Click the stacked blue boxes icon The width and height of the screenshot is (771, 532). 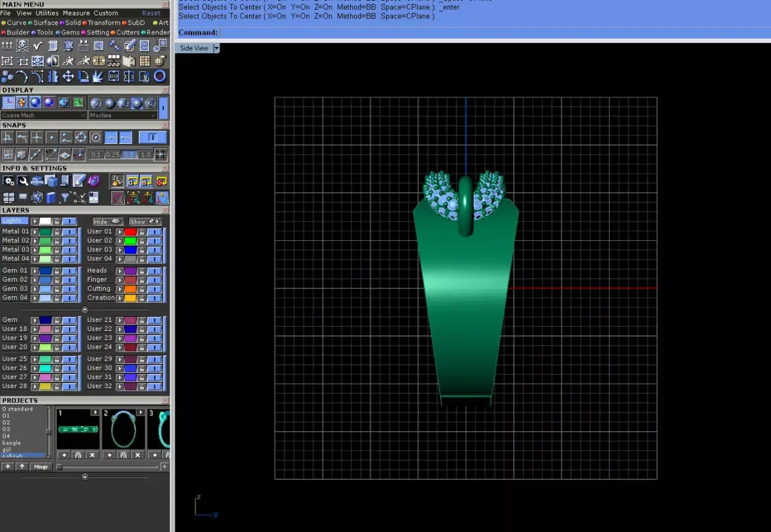pyautogui.click(x=7, y=76)
